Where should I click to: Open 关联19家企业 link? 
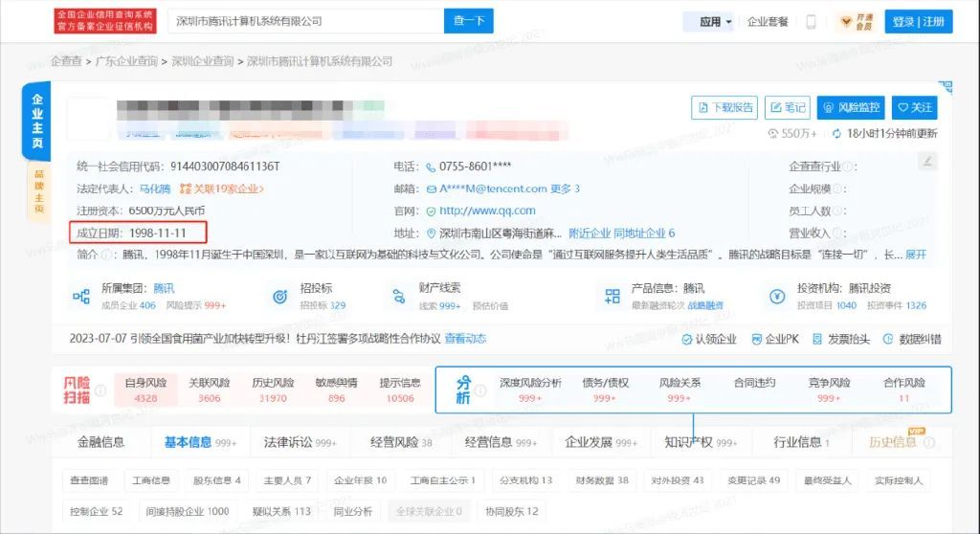222,189
